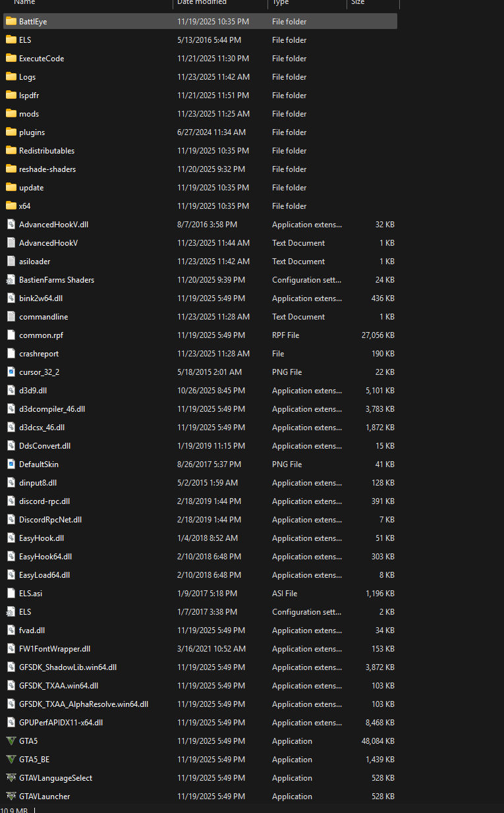
Task: Click the BattlEye folder icon
Action: click(x=11, y=21)
